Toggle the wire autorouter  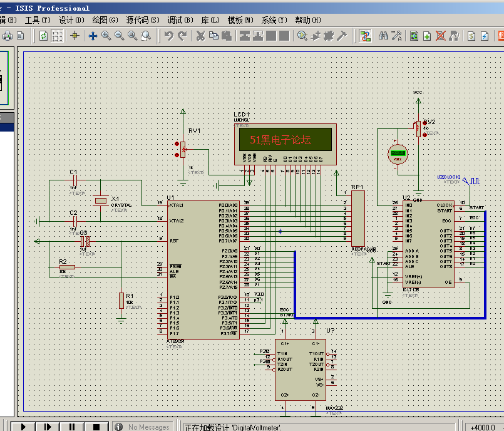(365, 36)
